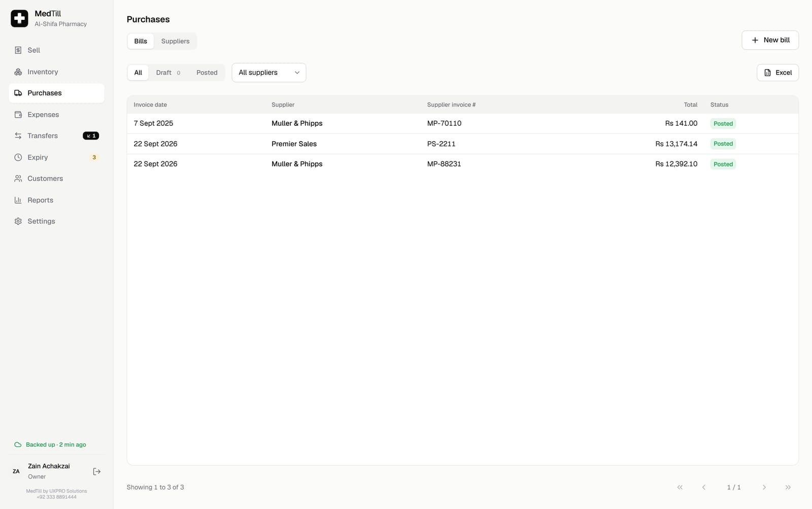Filter bills by Posted tab

coord(207,73)
